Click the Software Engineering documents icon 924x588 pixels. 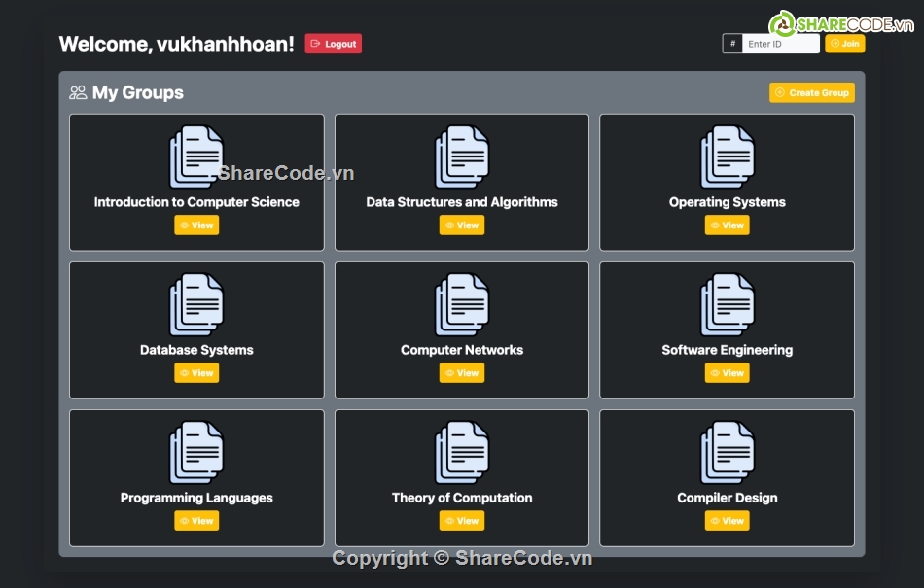coord(728,304)
